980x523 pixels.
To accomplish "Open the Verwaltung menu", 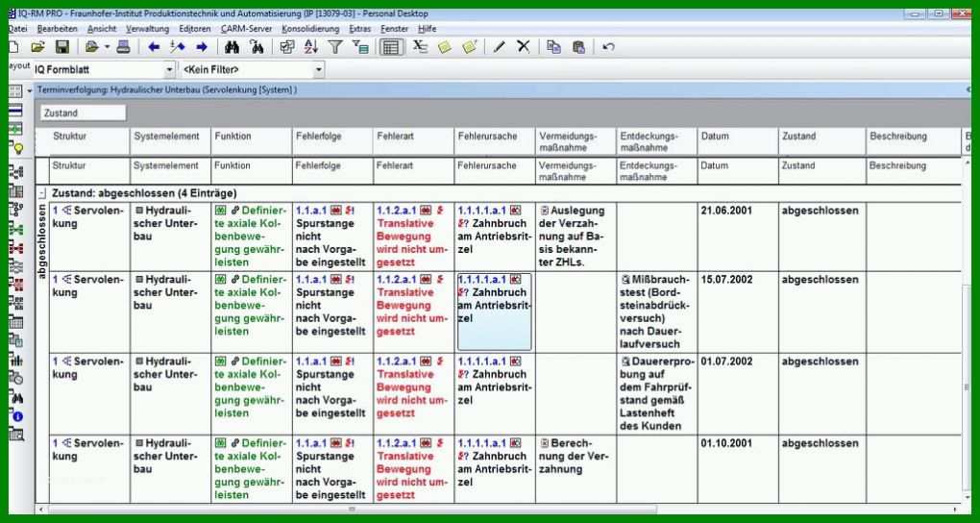I will pyautogui.click(x=148, y=29).
